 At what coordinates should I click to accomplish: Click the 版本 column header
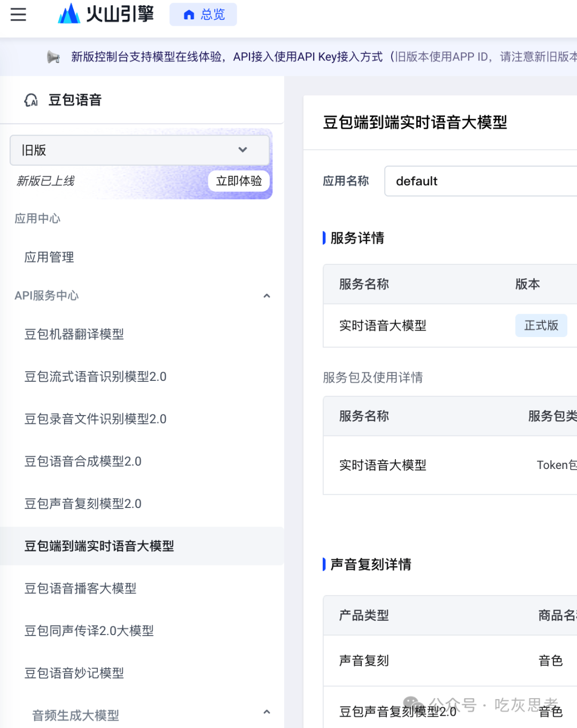coord(527,284)
